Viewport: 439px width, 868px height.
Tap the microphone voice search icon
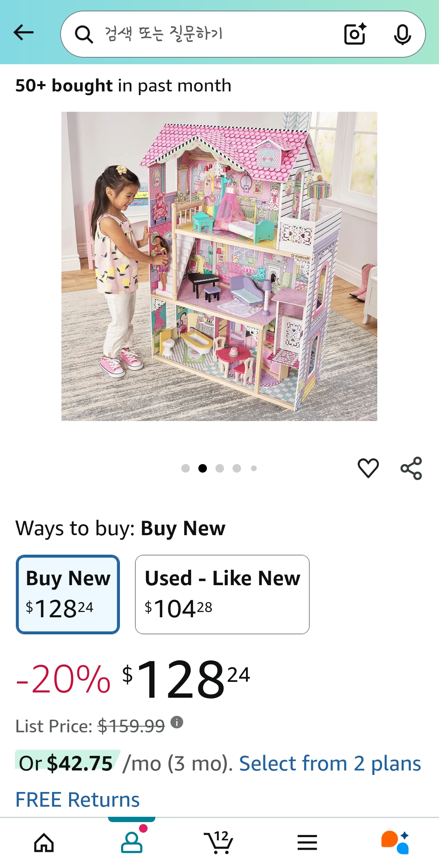(402, 34)
